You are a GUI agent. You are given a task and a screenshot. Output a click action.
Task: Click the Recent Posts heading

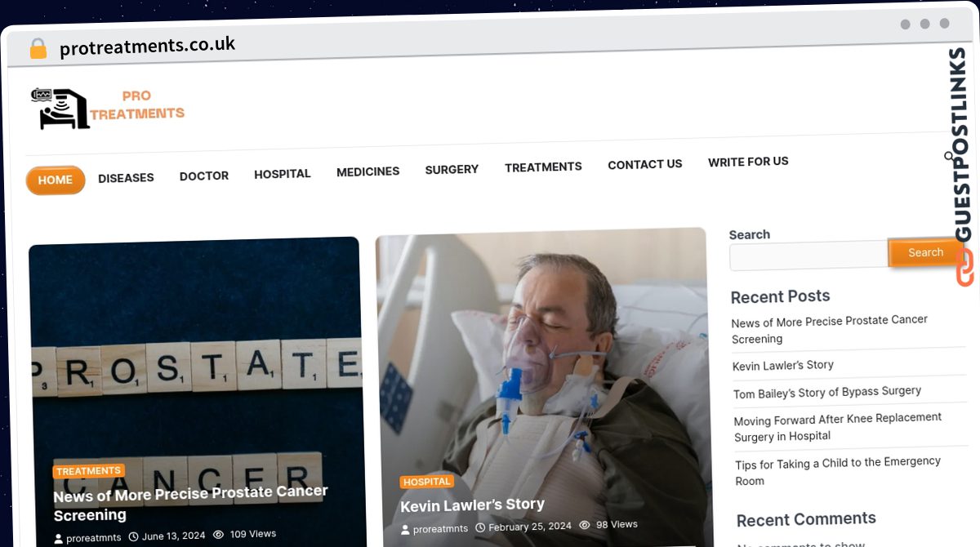pos(780,296)
